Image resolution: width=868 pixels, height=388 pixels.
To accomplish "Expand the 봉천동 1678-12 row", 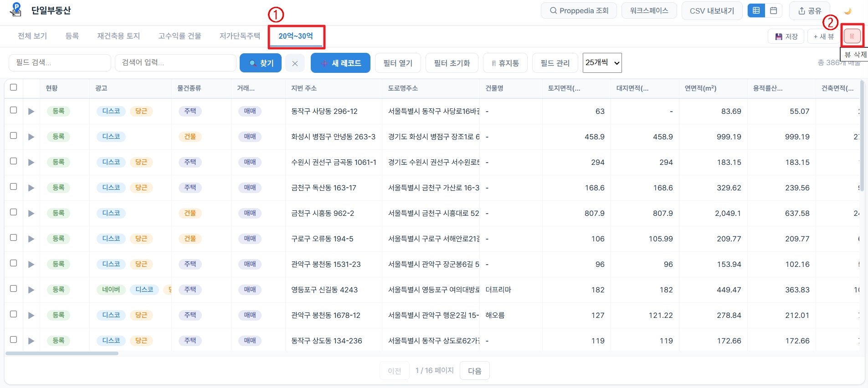I will click(31, 316).
